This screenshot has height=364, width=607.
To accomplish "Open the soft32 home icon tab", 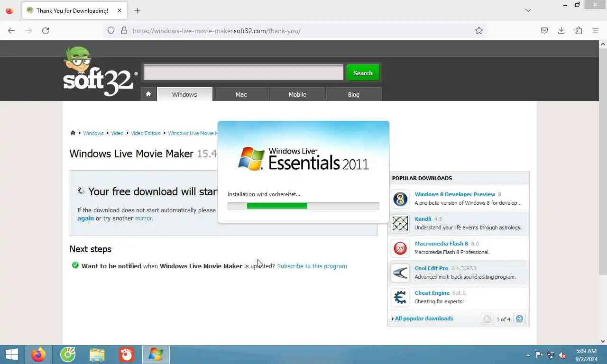I will [x=148, y=94].
